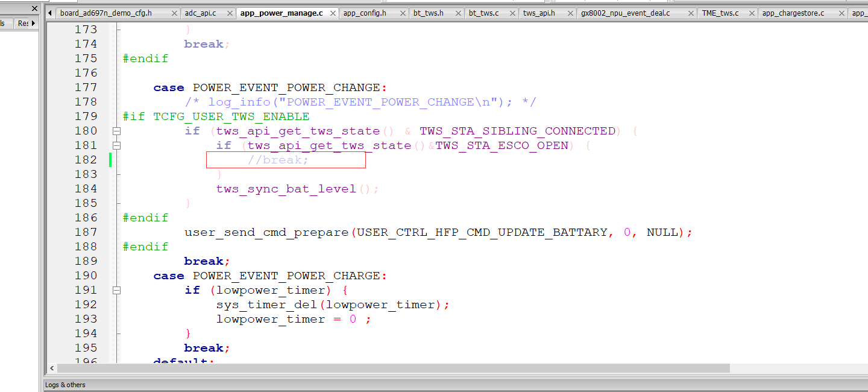Click line number 182 in the margin

pyautogui.click(x=86, y=160)
